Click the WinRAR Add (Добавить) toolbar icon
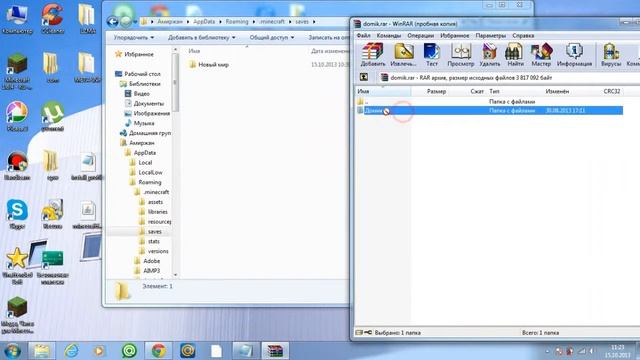Image resolution: width=640 pixels, height=360 pixels. [372, 55]
